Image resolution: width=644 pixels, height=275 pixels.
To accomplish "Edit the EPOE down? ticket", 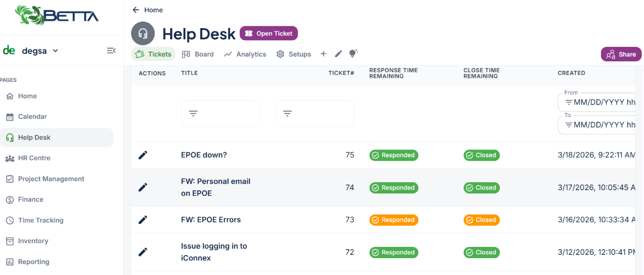I will 143,155.
